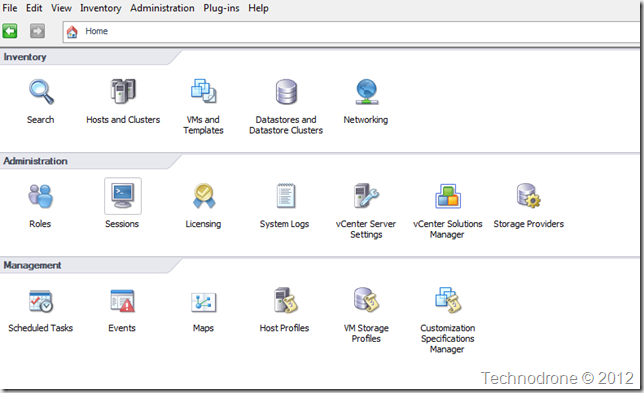644x393 pixels.
Task: Click the green back navigation arrow
Action: pyautogui.click(x=10, y=31)
